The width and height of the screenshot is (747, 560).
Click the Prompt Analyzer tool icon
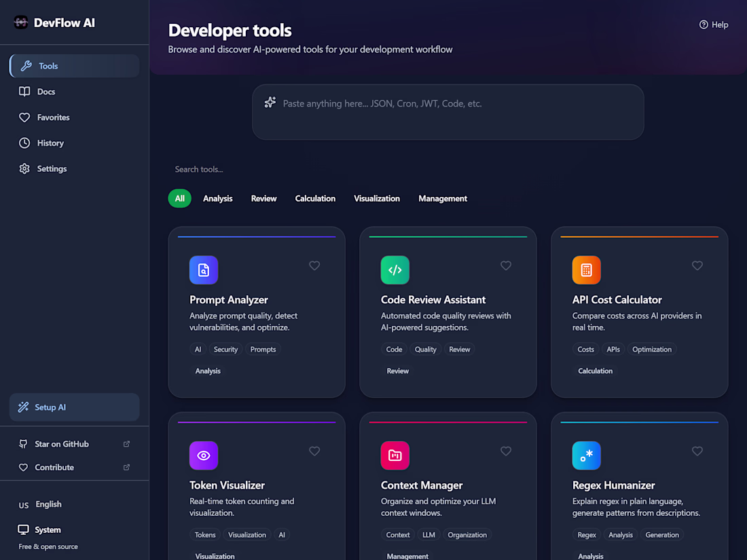(x=204, y=270)
